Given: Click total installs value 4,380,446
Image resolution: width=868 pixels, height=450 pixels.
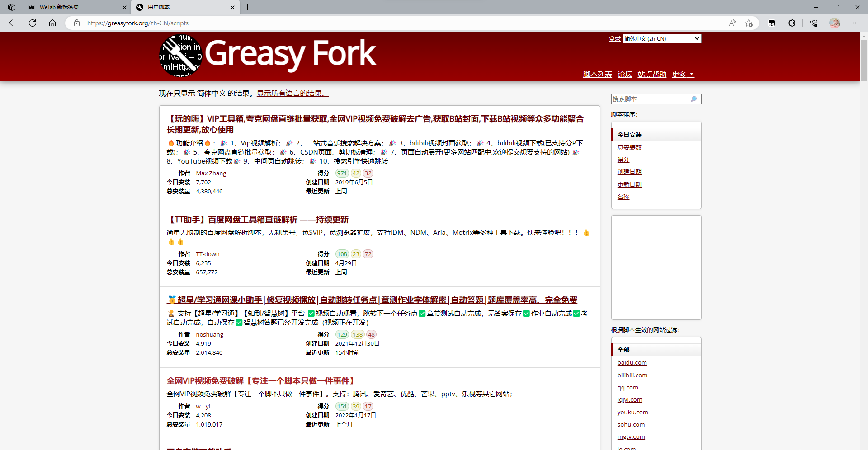Looking at the screenshot, I should [x=209, y=192].
